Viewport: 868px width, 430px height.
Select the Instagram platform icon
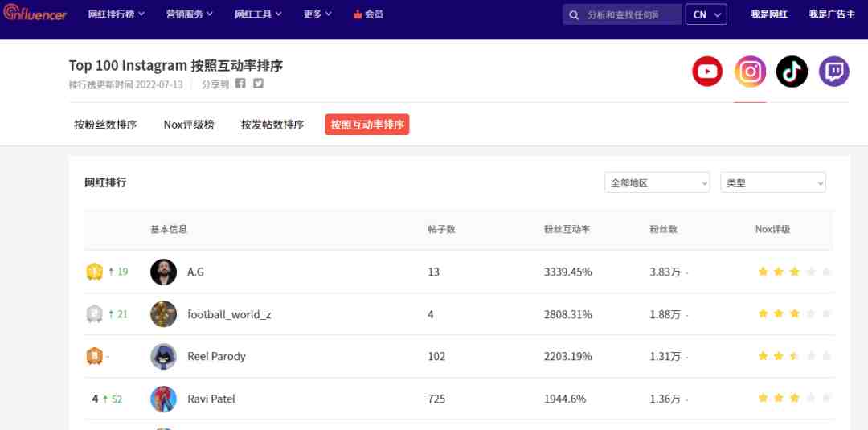pyautogui.click(x=750, y=72)
